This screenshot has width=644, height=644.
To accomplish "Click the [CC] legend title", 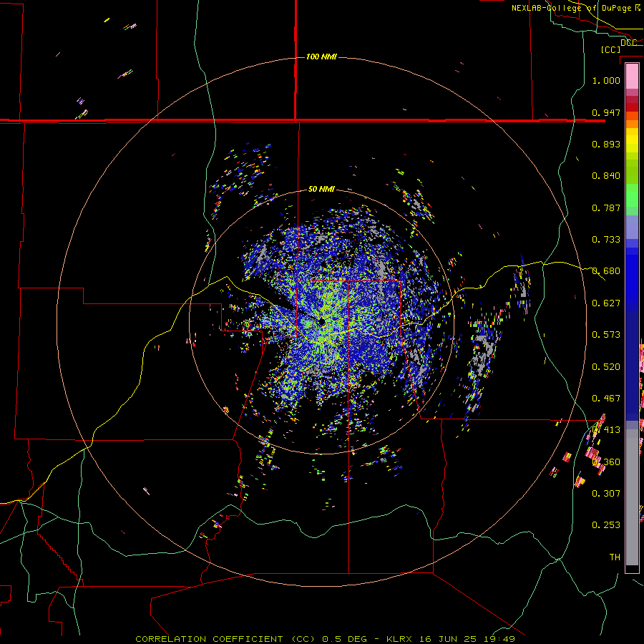I will click(x=610, y=49).
